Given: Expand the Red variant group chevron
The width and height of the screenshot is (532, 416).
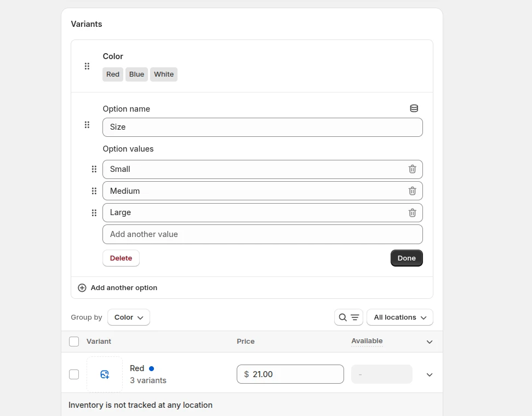Looking at the screenshot, I should pyautogui.click(x=429, y=374).
